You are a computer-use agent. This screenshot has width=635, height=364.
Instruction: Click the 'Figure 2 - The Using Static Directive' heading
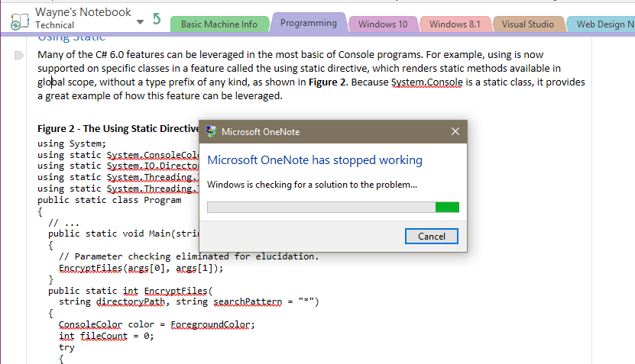click(118, 129)
